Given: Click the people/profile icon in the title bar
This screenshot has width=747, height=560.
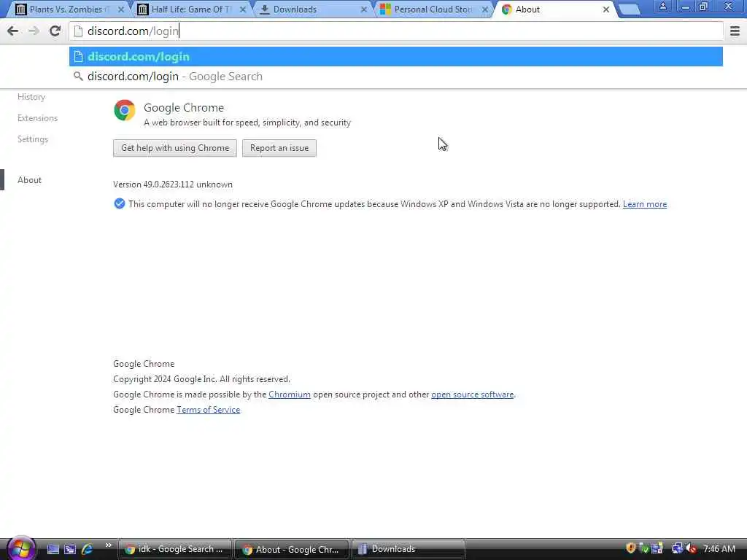Looking at the screenshot, I should coord(662,7).
